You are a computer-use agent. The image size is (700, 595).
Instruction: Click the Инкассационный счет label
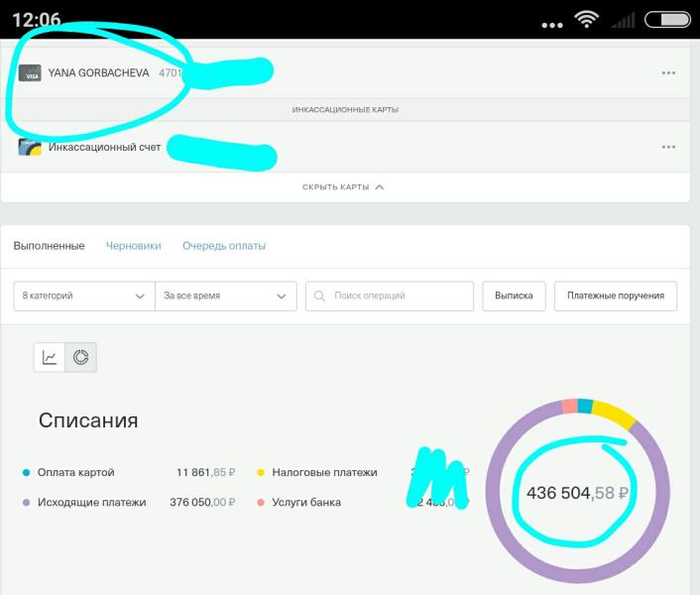[104, 147]
